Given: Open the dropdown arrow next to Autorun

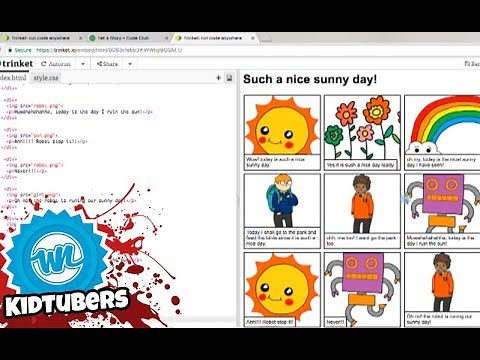Looking at the screenshot, I should (83, 64).
